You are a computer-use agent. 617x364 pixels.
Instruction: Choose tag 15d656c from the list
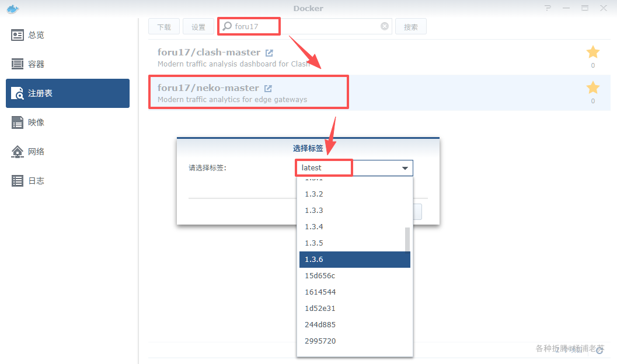tap(354, 275)
